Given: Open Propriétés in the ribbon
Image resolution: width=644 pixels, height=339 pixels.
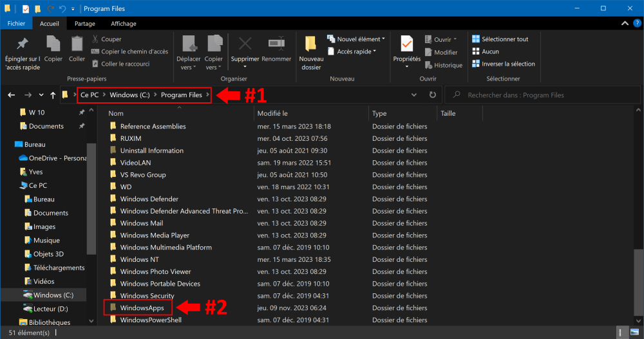Looking at the screenshot, I should coord(406,51).
